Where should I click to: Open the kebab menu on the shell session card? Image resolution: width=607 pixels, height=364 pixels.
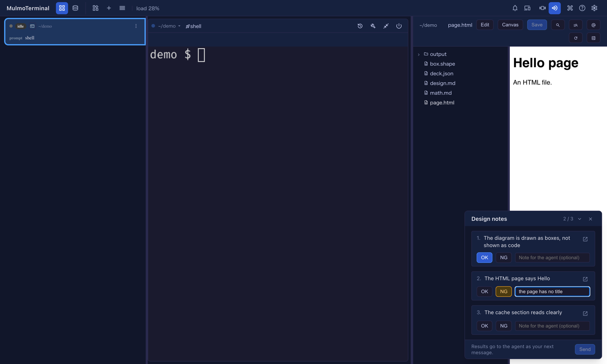(136, 26)
